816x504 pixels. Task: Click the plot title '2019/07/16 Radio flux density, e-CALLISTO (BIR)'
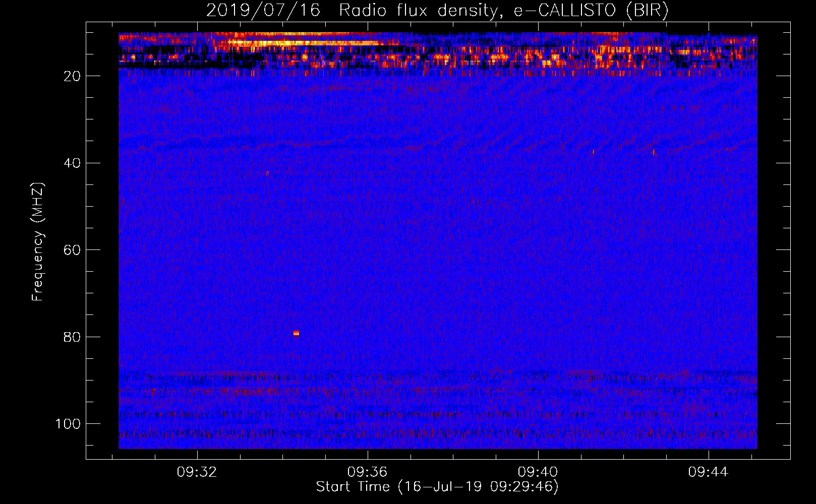pos(437,10)
